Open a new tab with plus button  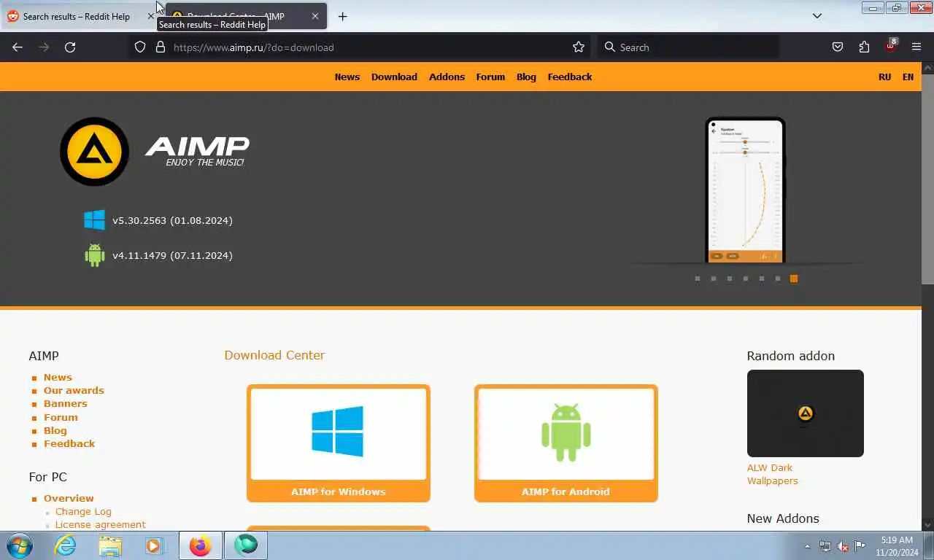[x=342, y=16]
